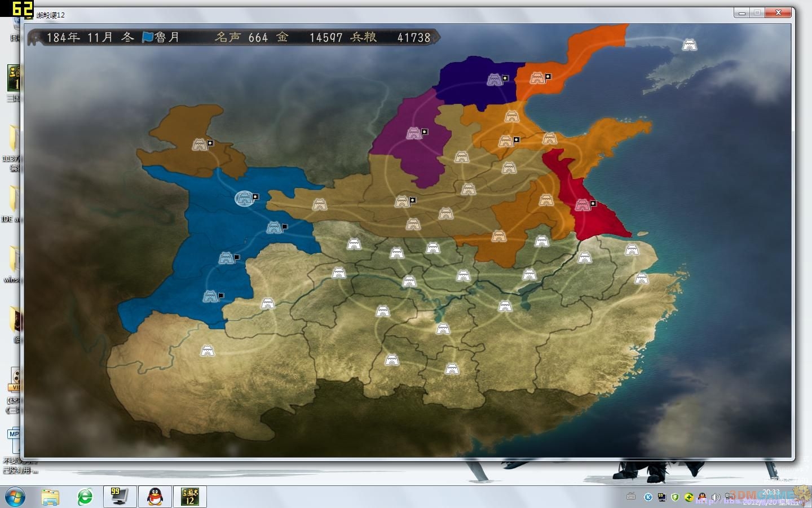
Task: Choose the city in the dark navy territory
Action: tap(495, 80)
